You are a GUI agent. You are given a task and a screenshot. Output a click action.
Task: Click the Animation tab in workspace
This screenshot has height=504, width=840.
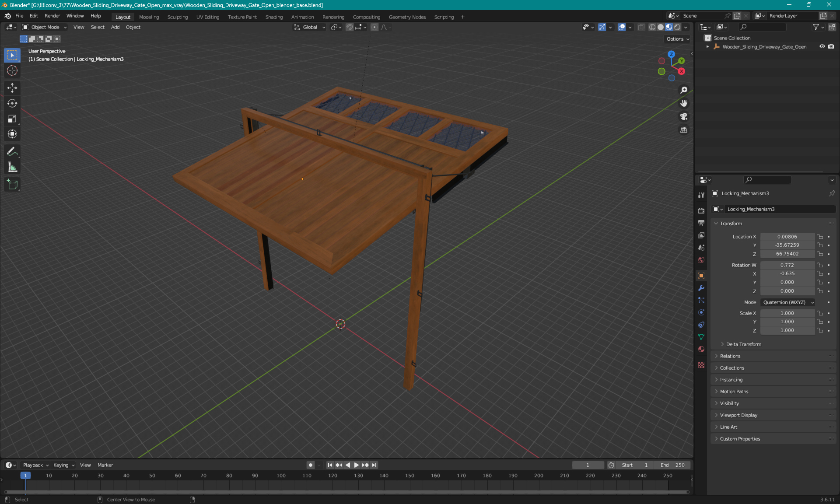[302, 16]
